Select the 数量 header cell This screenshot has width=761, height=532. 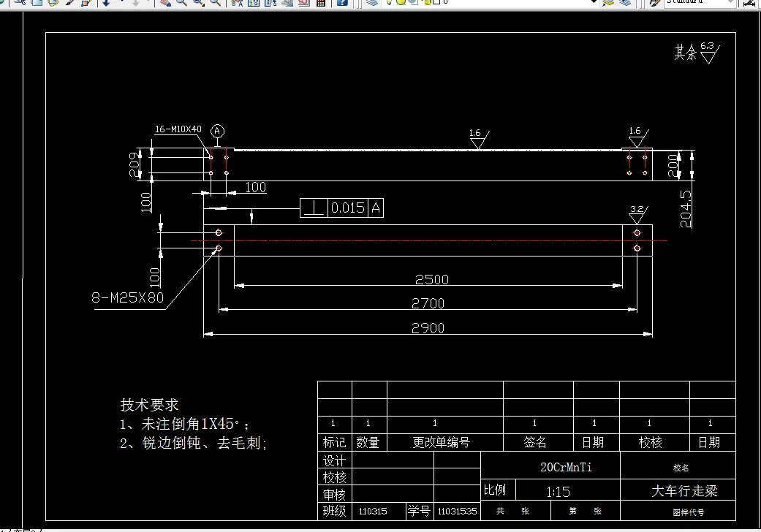pos(368,442)
